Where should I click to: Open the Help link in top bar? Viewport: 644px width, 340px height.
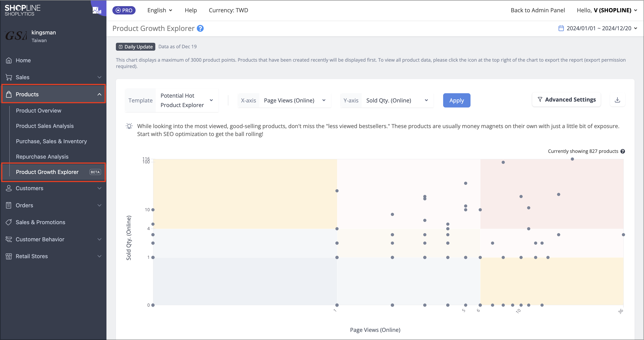coord(191,10)
